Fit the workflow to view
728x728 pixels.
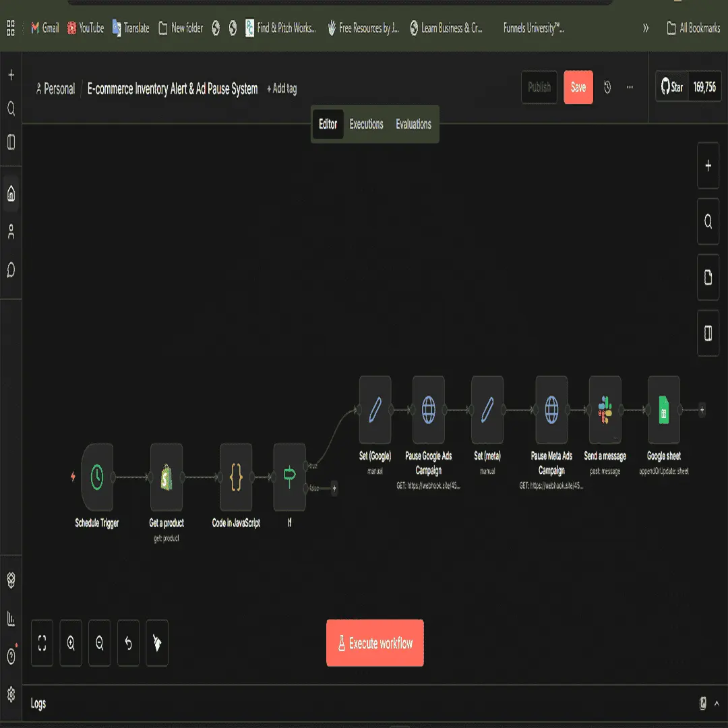[x=42, y=643]
